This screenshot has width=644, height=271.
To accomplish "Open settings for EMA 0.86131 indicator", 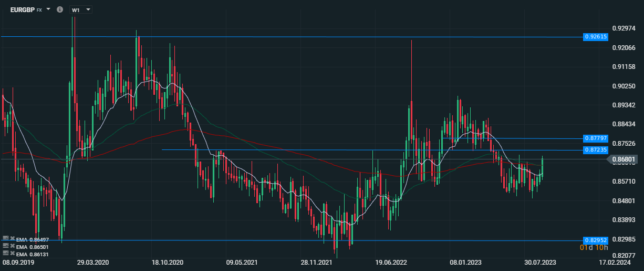I will (6, 253).
